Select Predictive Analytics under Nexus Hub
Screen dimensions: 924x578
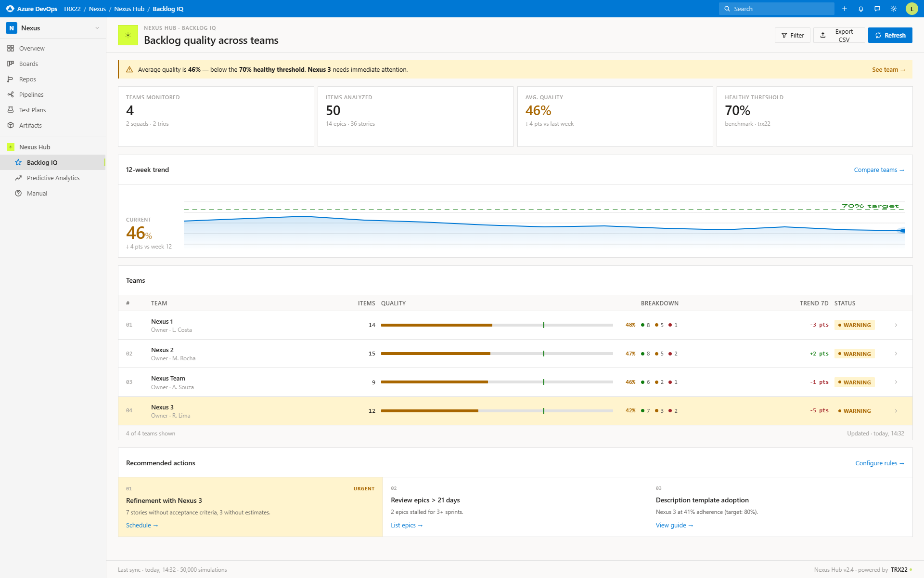click(x=53, y=178)
